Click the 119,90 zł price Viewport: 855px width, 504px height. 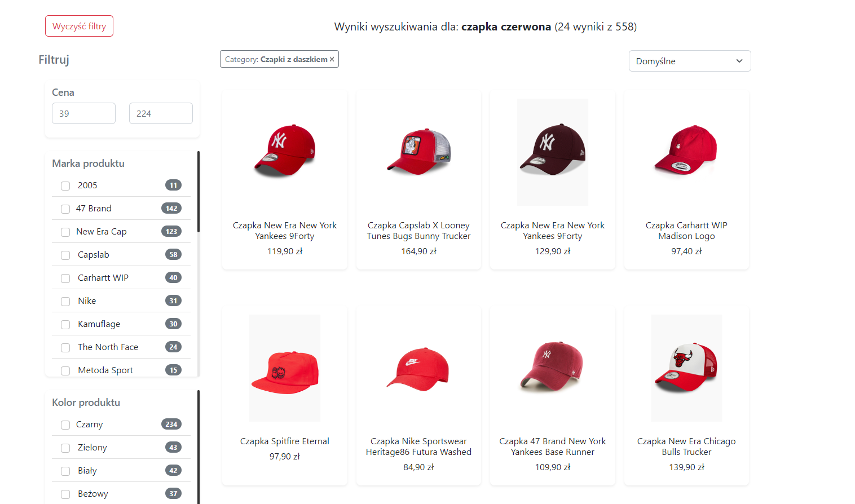pyautogui.click(x=285, y=251)
